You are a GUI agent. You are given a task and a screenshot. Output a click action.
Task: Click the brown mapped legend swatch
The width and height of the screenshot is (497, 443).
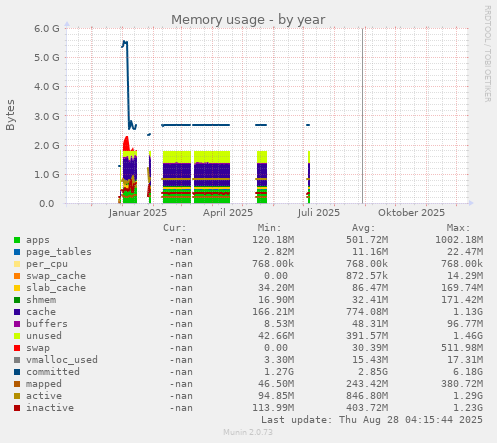17,384
